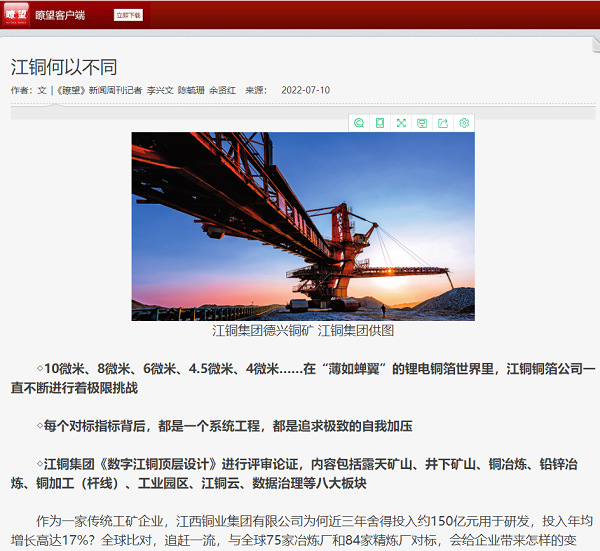Expand the image to fullscreen view

[401, 123]
